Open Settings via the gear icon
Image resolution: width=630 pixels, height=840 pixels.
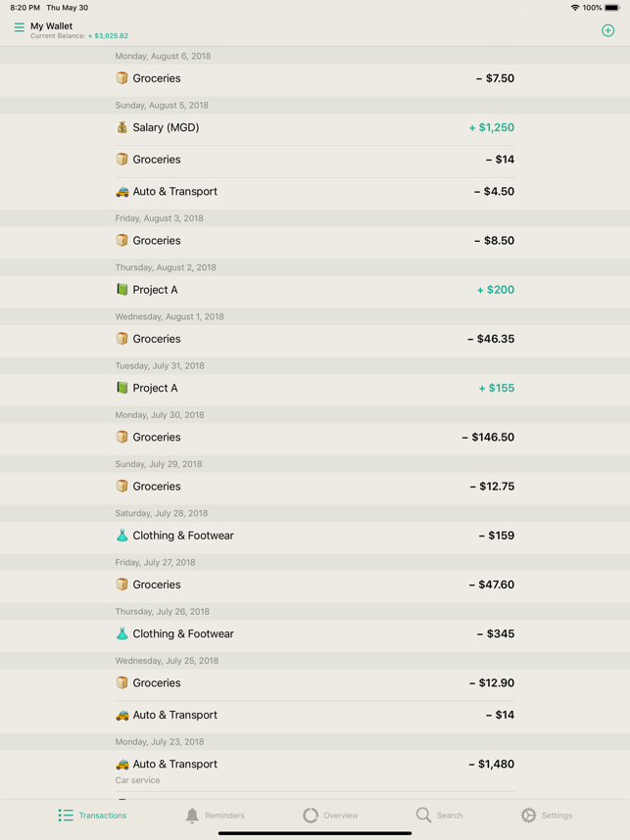[529, 816]
